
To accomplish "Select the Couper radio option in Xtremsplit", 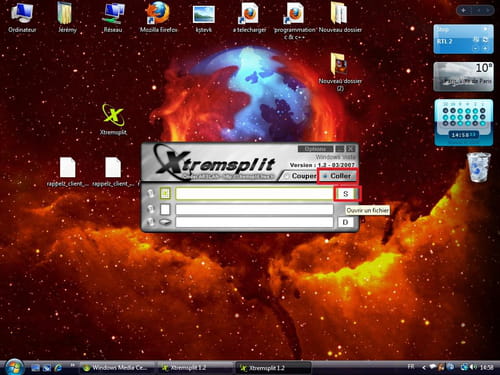I will coord(300,176).
